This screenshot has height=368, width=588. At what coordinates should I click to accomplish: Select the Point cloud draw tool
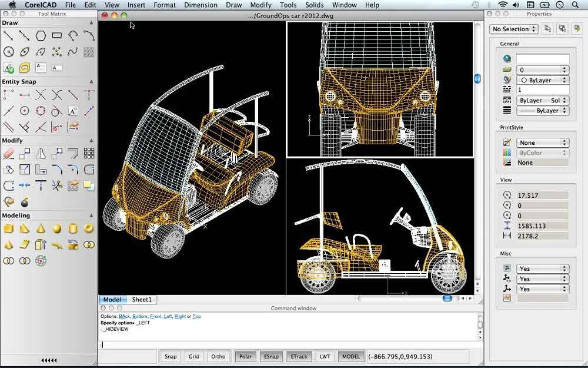click(56, 52)
